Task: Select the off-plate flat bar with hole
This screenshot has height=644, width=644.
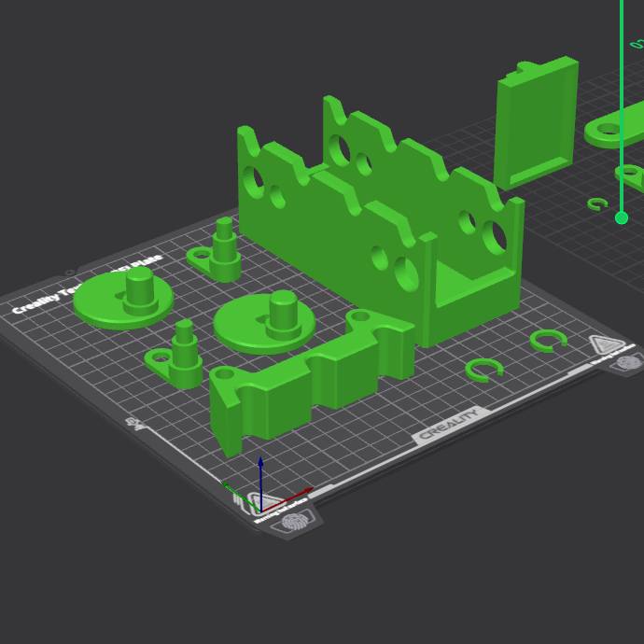Action: pos(607,133)
